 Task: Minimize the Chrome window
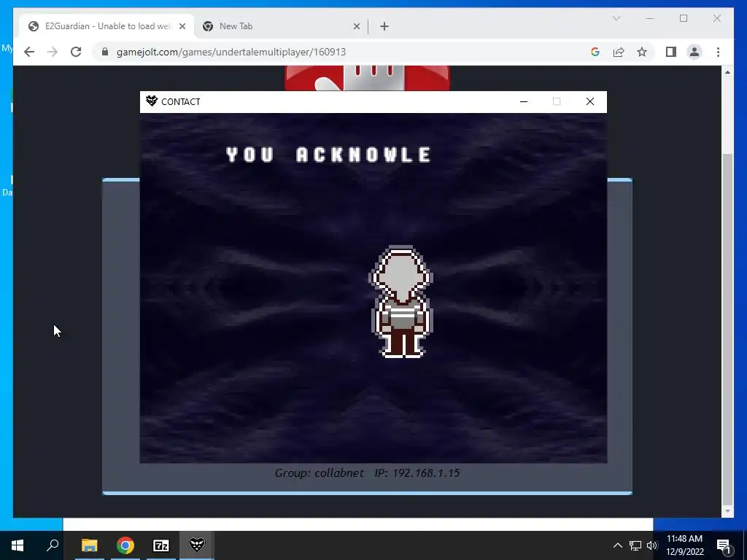click(x=650, y=18)
